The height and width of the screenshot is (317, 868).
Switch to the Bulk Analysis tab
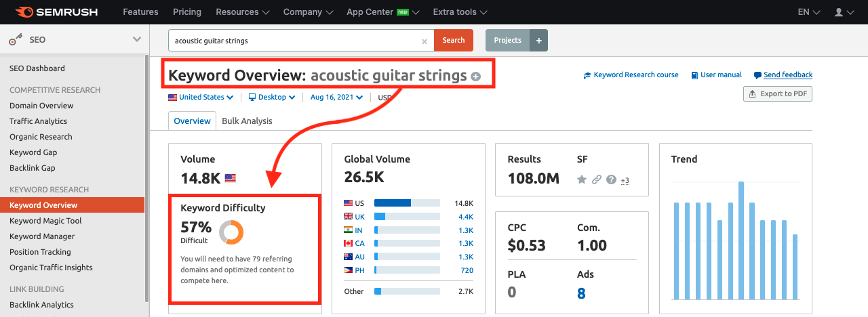coord(247,121)
